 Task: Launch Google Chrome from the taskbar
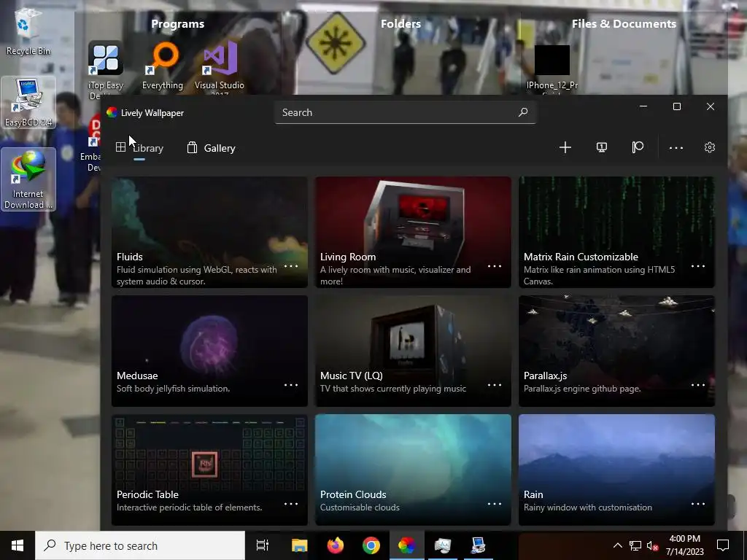tap(371, 545)
